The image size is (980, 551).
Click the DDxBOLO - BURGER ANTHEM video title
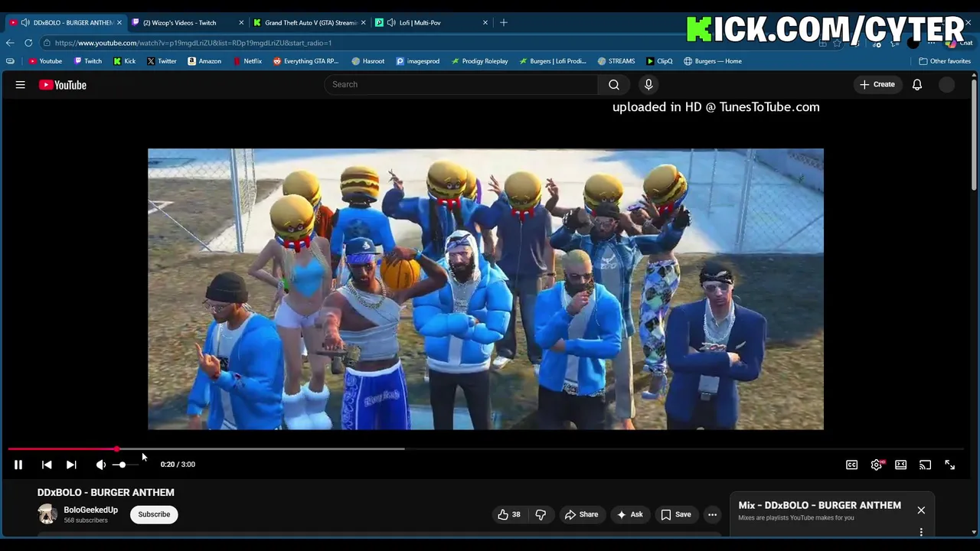[x=106, y=492]
